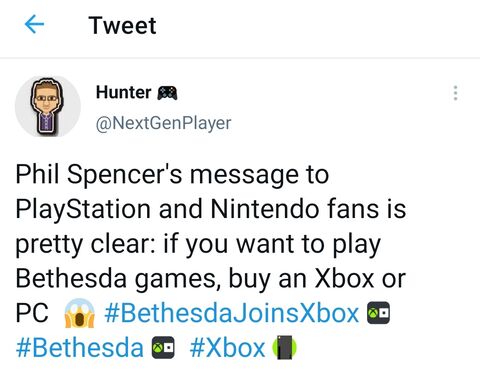Click the game controller emoji beside Hunter

tap(167, 93)
